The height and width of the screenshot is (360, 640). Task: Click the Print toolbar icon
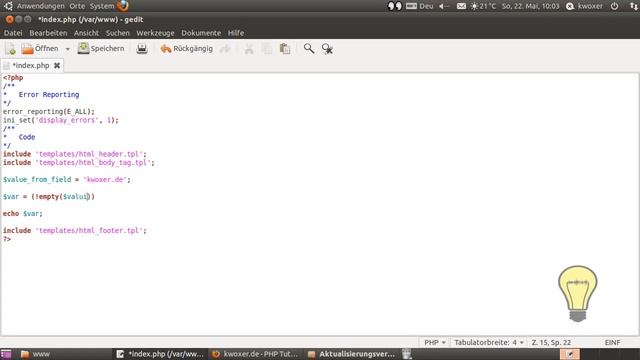tap(142, 49)
